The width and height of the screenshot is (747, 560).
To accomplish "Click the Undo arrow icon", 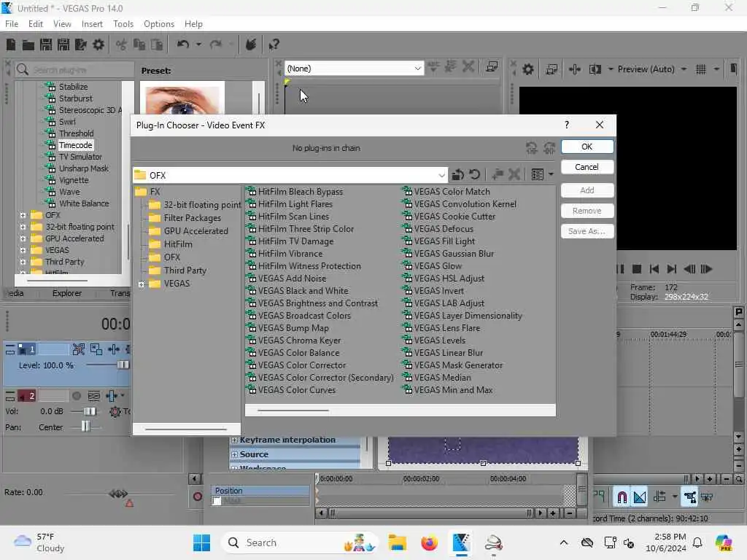I will tap(183, 44).
